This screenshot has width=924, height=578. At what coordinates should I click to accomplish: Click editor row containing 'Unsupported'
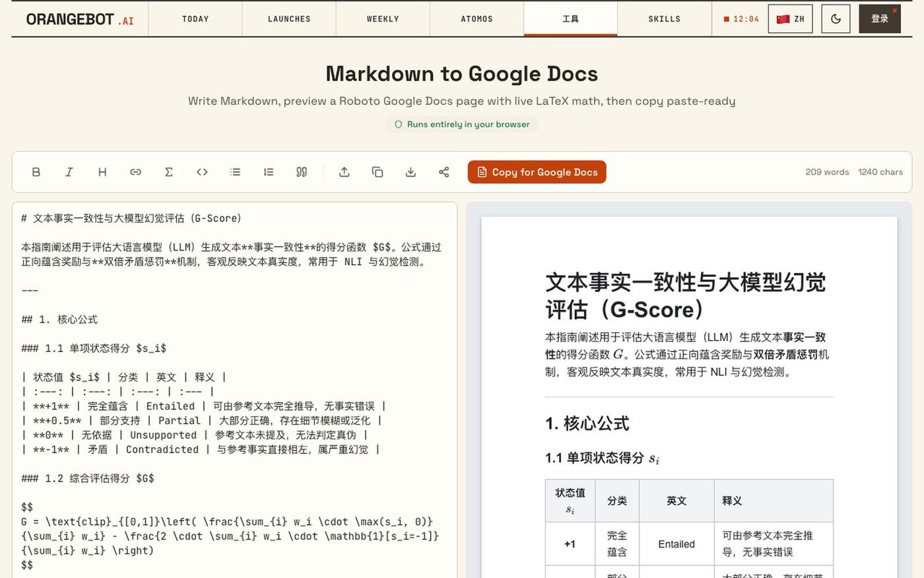click(x=195, y=435)
